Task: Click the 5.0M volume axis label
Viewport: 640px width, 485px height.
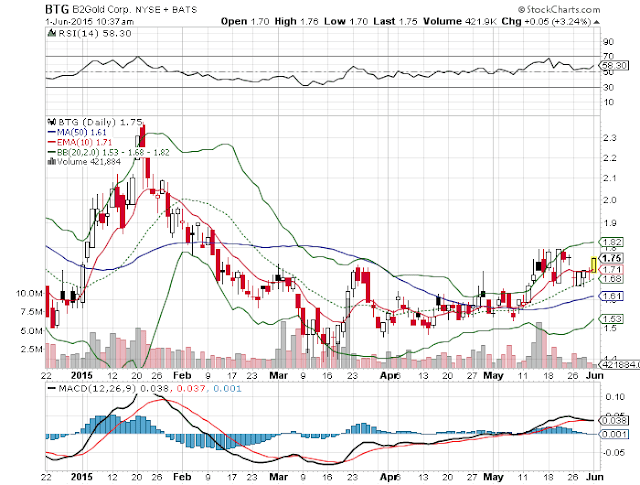Action: (x=31, y=331)
